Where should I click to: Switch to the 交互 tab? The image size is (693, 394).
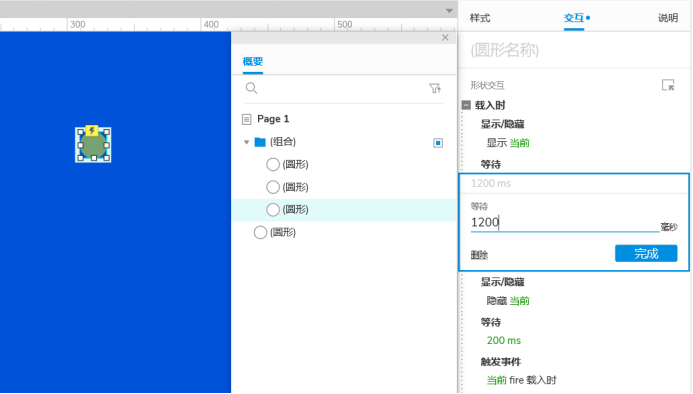574,18
